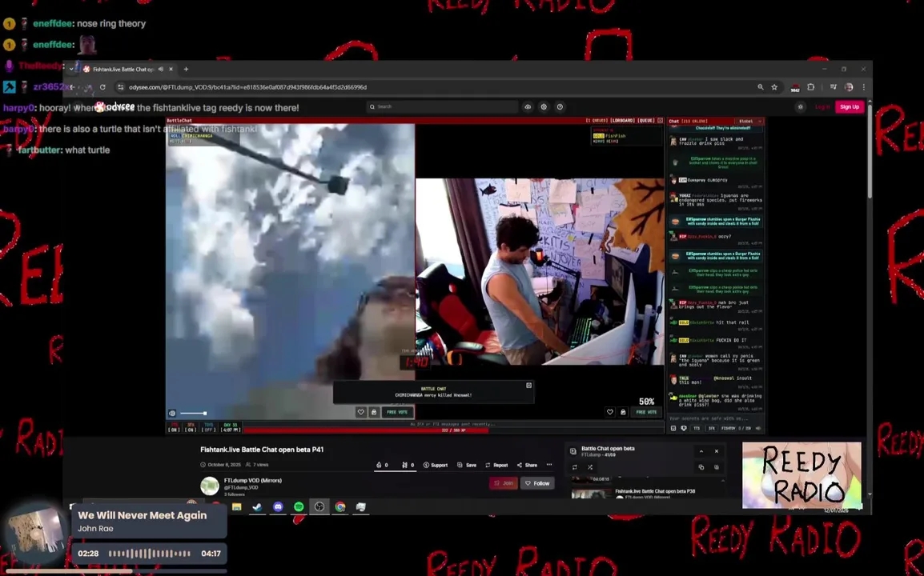Viewport: 924px width, 576px height.
Task: Open the gear icon next to Odysee search
Action: (544, 106)
